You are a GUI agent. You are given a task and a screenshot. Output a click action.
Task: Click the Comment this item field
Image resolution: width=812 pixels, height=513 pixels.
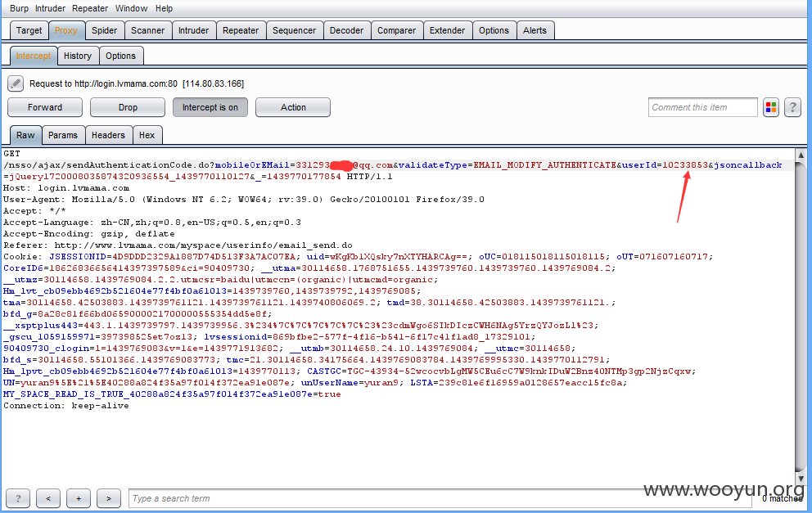coord(703,107)
